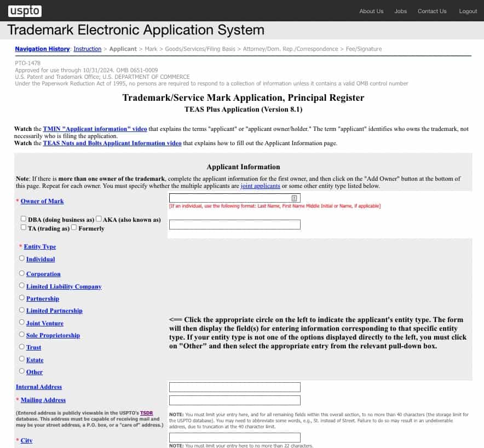The height and width of the screenshot is (448, 484).
Task: Log out using the Logout link
Action: pyautogui.click(x=468, y=11)
